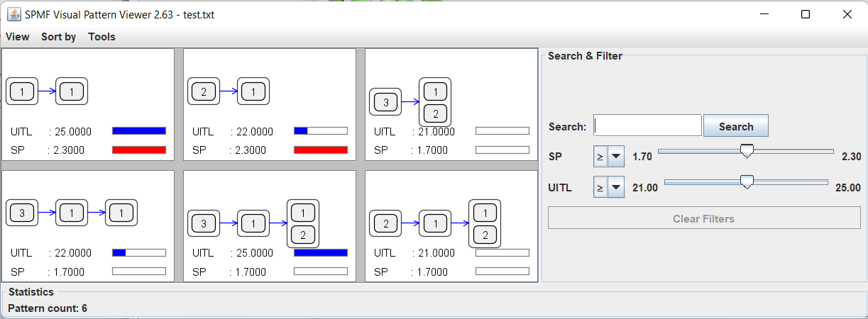Click the Clear Filters button
Screen dimensions: 868x319
coord(703,218)
